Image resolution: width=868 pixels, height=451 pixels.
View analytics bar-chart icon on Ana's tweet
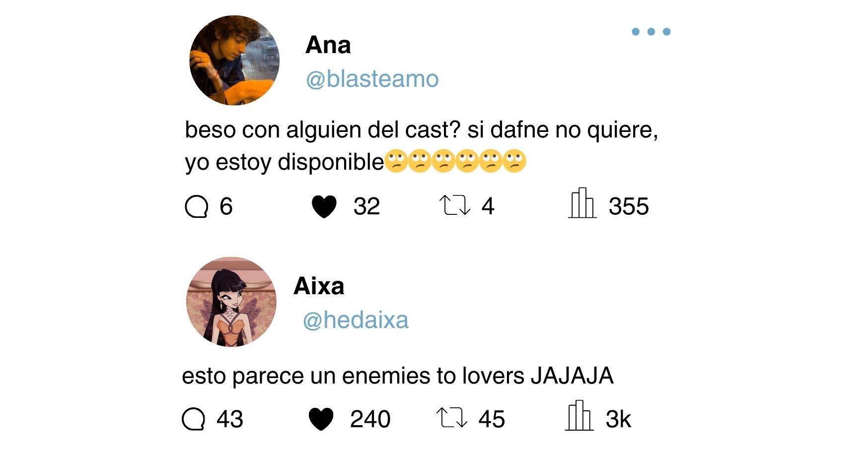point(582,203)
